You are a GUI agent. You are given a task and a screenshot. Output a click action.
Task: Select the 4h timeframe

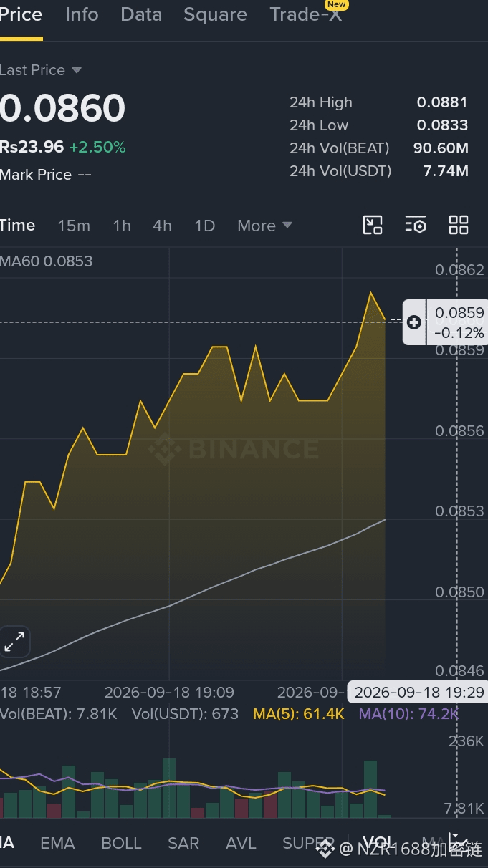[162, 226]
